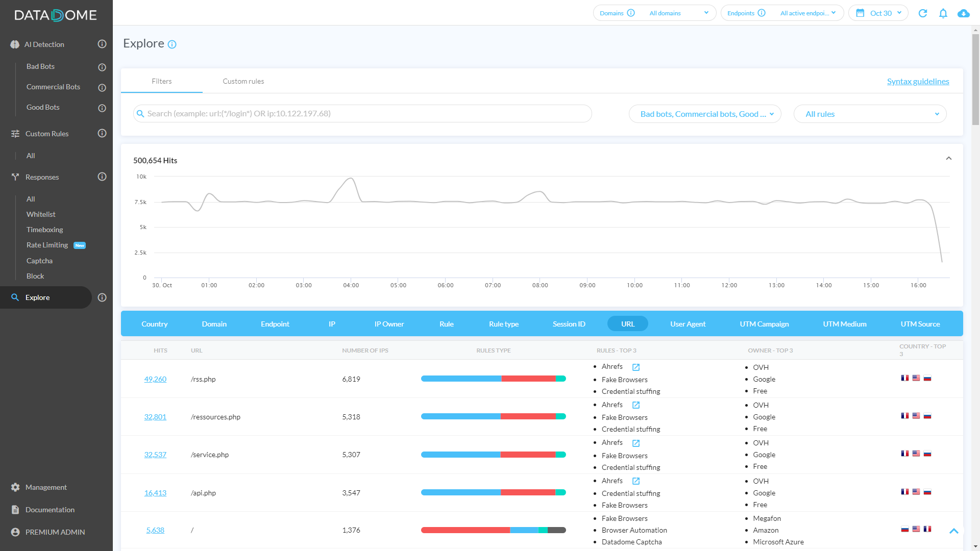Click the red segment of the /api.php rules bar

coord(528,492)
